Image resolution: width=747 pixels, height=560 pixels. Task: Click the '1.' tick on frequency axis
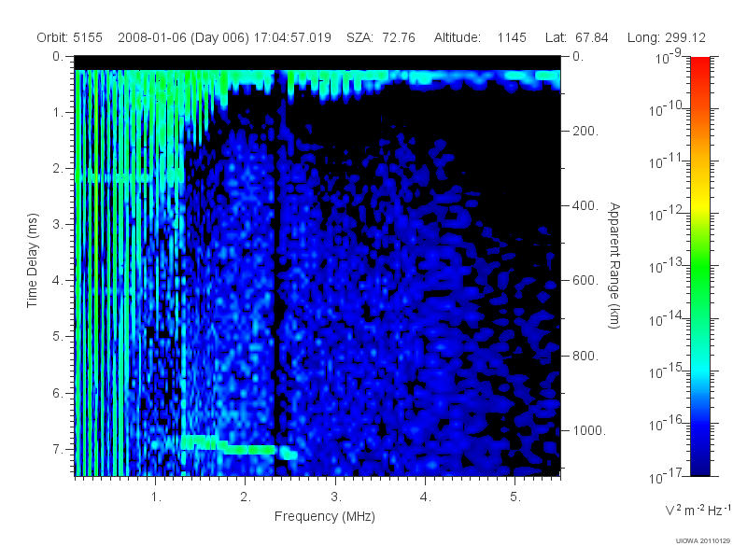[x=156, y=497]
